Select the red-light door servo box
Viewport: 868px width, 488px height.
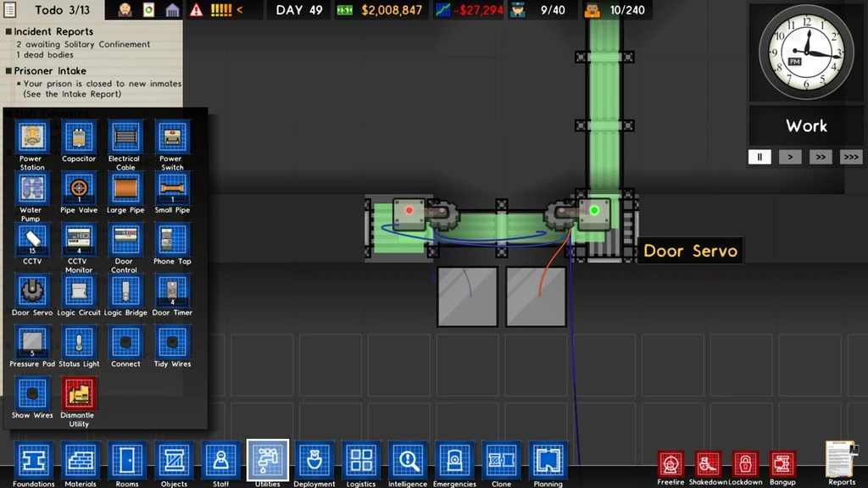pos(409,214)
